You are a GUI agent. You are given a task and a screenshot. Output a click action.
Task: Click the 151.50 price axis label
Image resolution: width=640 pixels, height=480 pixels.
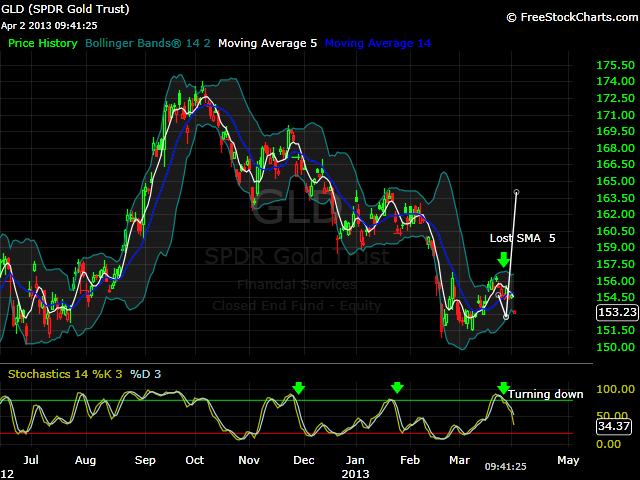[616, 330]
